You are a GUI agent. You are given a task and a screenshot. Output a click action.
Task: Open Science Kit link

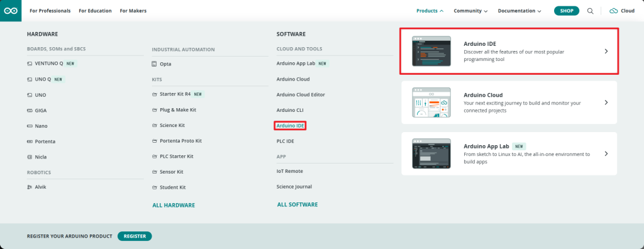coord(172,125)
